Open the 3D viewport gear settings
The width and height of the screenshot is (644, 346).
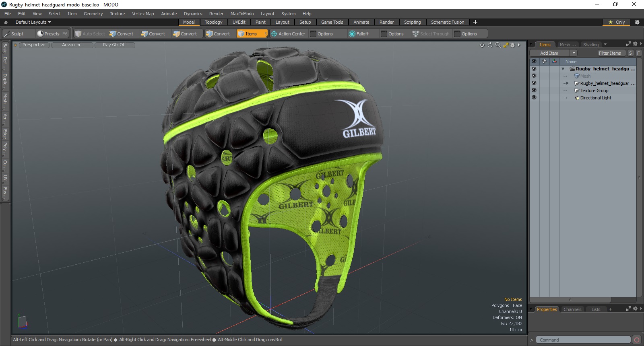coord(512,45)
